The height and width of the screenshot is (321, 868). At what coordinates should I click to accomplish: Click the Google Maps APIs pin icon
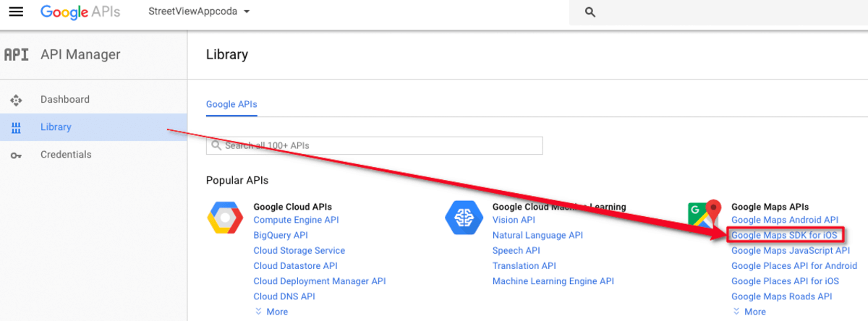click(704, 215)
